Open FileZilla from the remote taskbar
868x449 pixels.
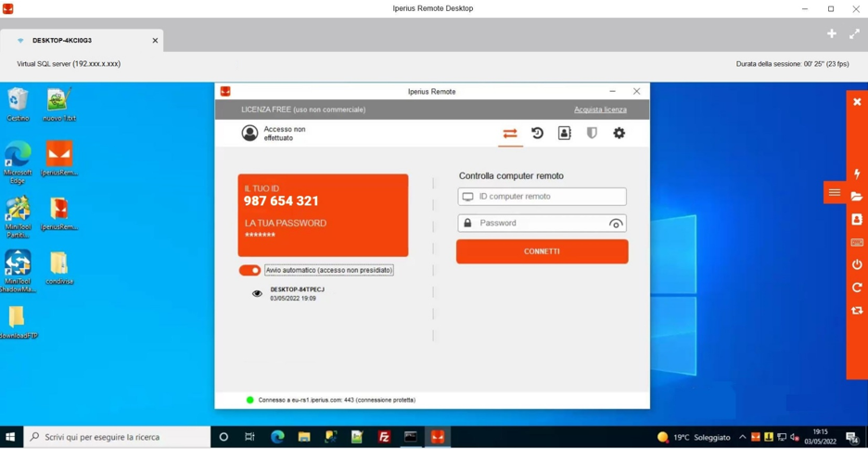pyautogui.click(x=384, y=437)
